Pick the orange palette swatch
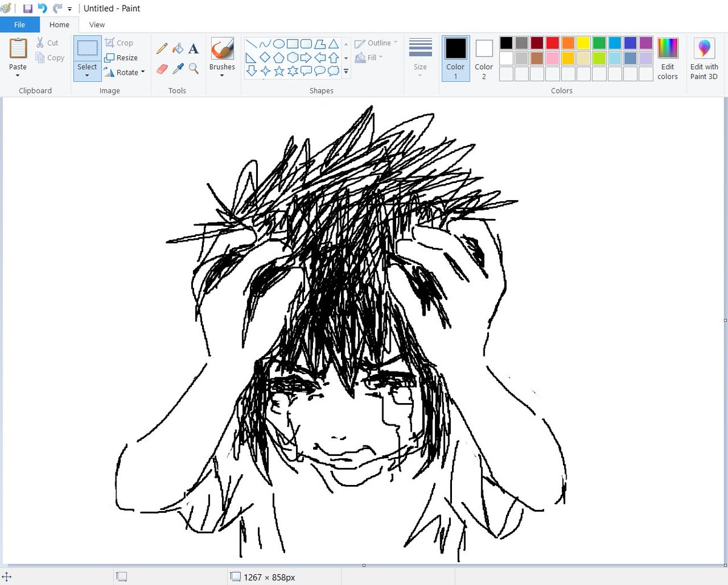The image size is (728, 585). tap(568, 43)
